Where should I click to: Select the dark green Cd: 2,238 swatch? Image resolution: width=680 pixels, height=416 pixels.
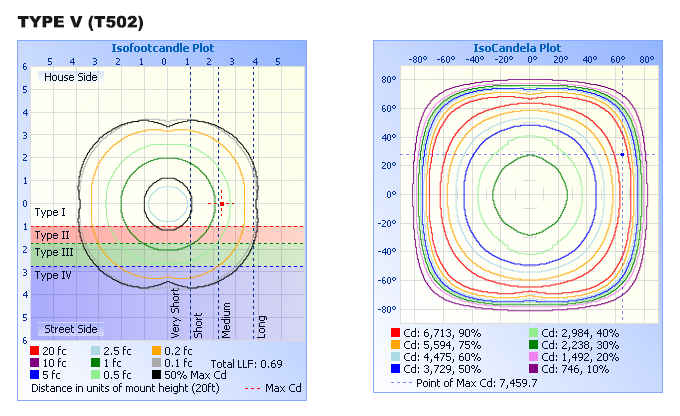tap(532, 344)
